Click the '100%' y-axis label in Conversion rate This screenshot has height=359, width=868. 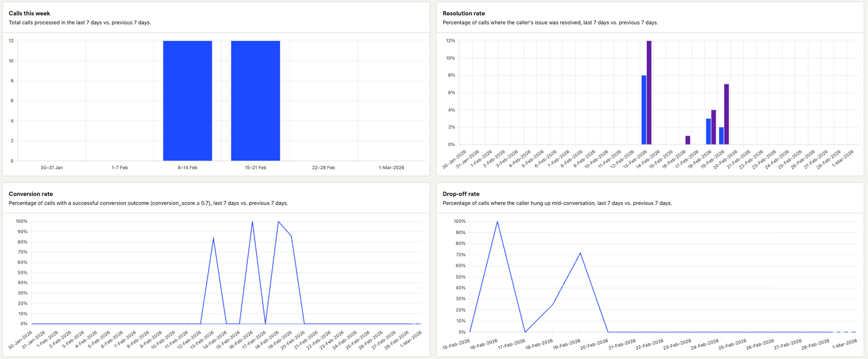(x=21, y=222)
